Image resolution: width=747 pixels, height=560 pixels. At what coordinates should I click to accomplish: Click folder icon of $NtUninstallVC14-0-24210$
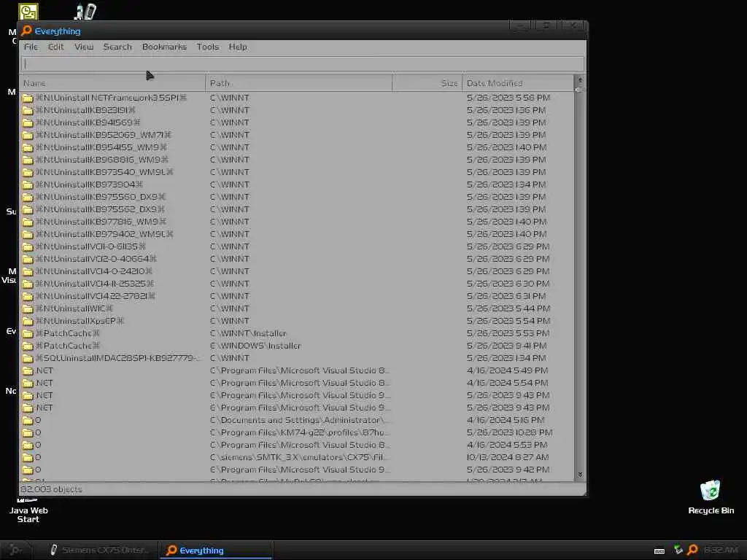point(28,271)
